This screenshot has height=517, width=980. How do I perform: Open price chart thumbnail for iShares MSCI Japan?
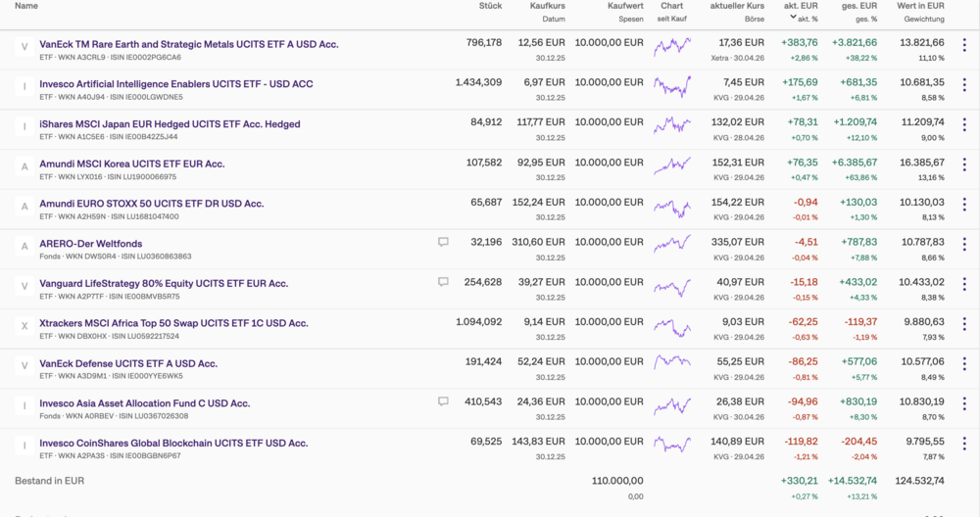click(x=672, y=125)
